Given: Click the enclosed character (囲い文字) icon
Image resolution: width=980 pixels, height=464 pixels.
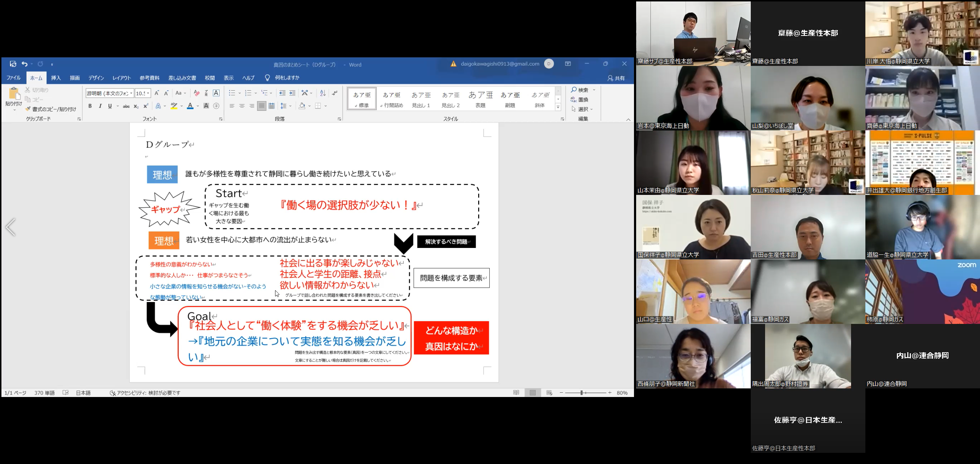Looking at the screenshot, I should click(x=216, y=106).
